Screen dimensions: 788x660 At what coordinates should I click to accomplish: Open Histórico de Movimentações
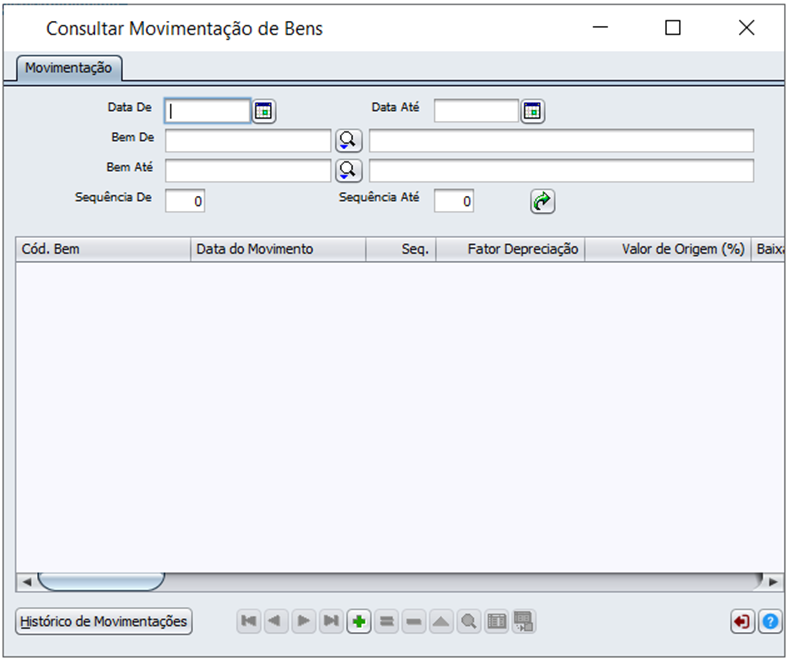[104, 622]
